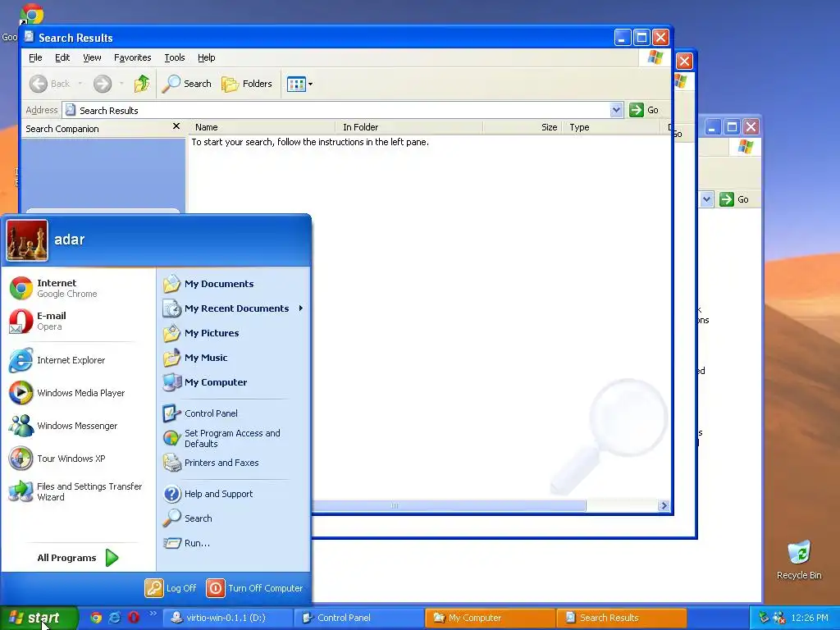Viewport: 840px width, 630px height.
Task: Click the horizontal scrollbar right arrow
Action: 664,505
